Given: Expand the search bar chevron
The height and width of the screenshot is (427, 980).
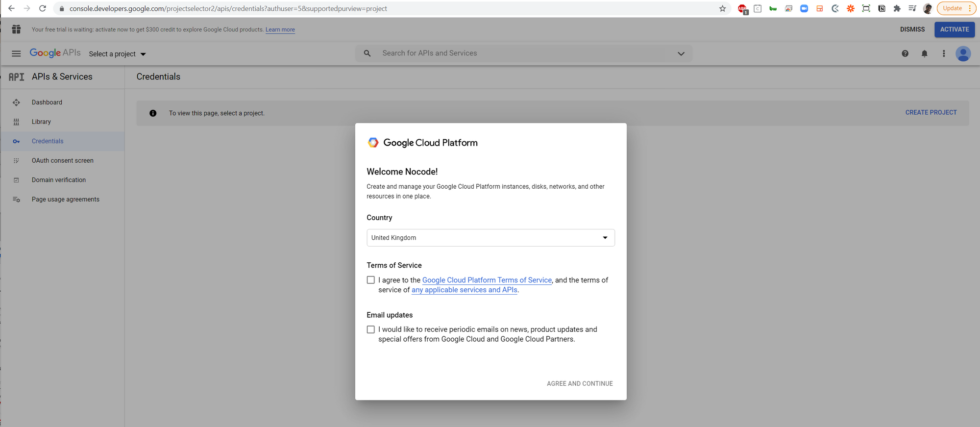Looking at the screenshot, I should [681, 53].
